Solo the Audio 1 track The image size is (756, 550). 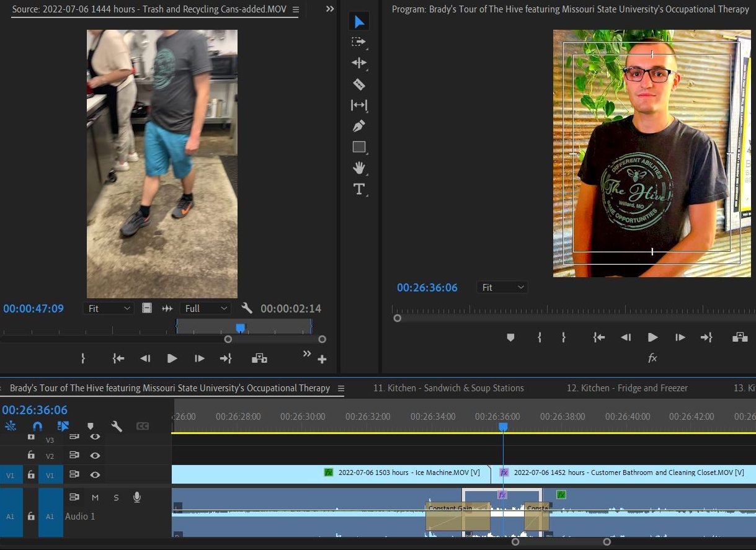pyautogui.click(x=116, y=497)
